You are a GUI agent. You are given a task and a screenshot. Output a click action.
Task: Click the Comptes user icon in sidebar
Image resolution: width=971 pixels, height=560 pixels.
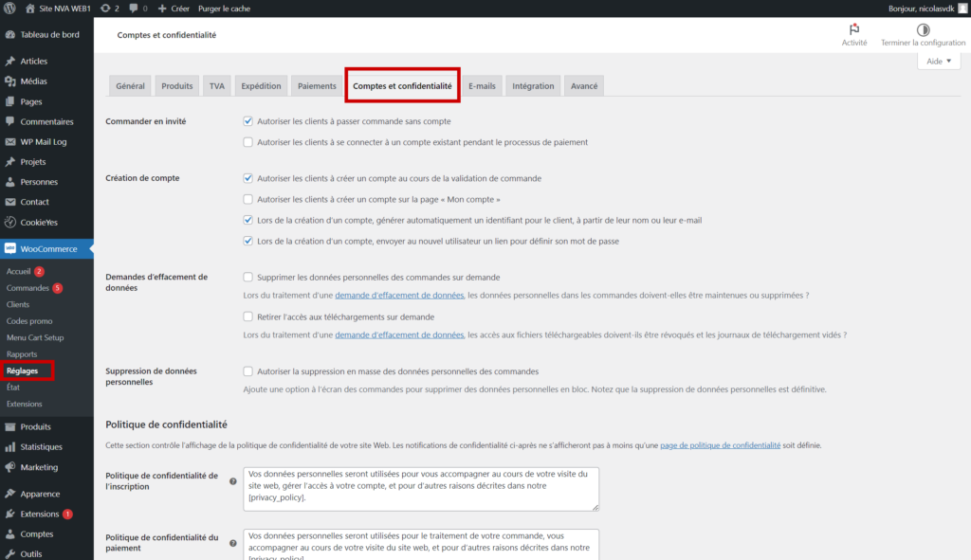[9, 534]
